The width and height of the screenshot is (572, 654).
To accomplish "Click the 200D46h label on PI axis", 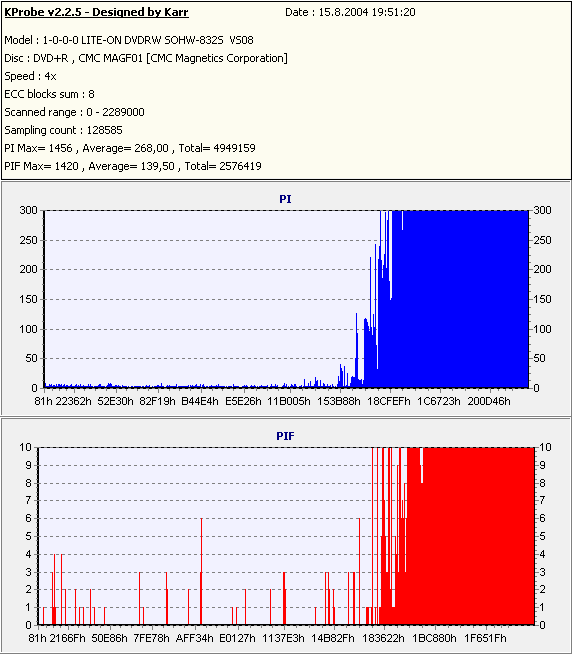I will 489,401.
